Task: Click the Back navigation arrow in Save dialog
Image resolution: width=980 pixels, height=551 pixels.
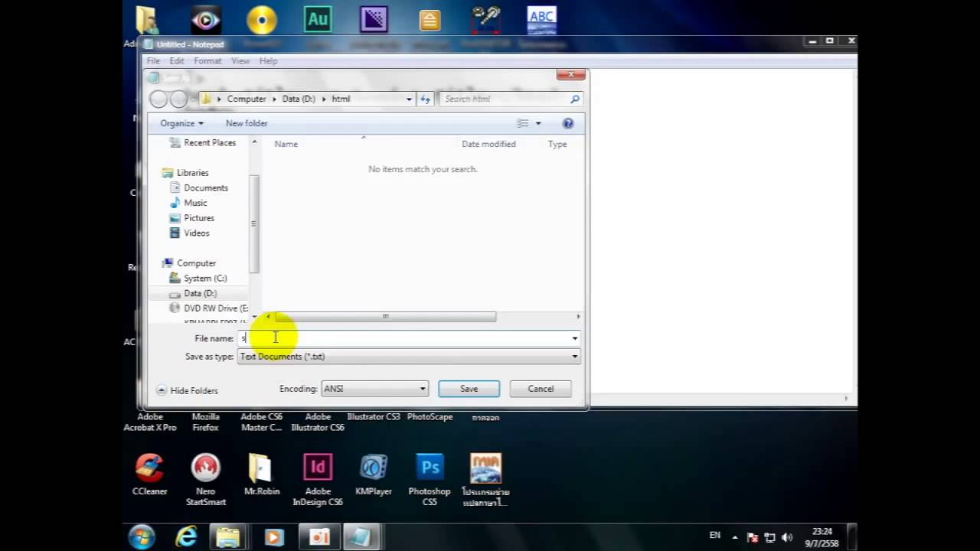Action: (x=158, y=99)
